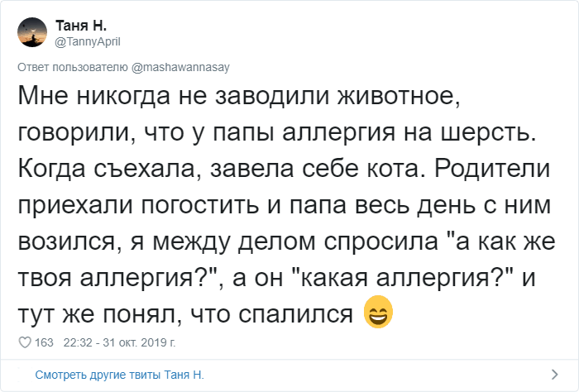
Task: Click the word "Родители" in the tweet
Action: point(466,167)
